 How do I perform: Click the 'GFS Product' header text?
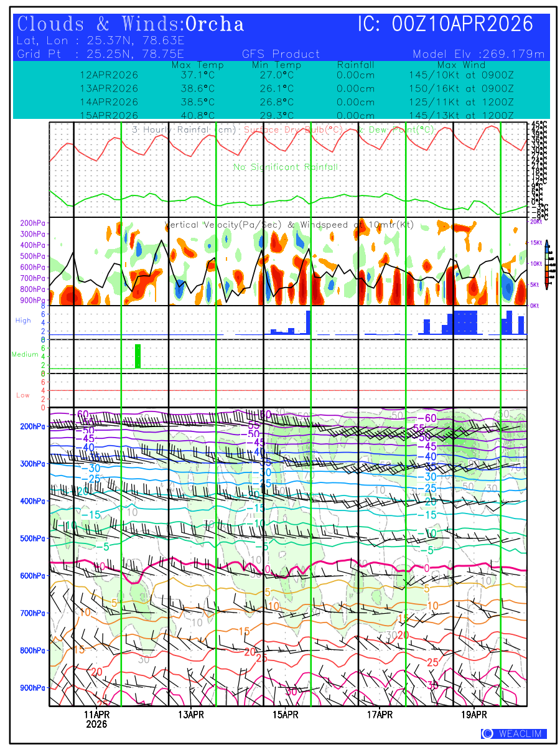[281, 54]
